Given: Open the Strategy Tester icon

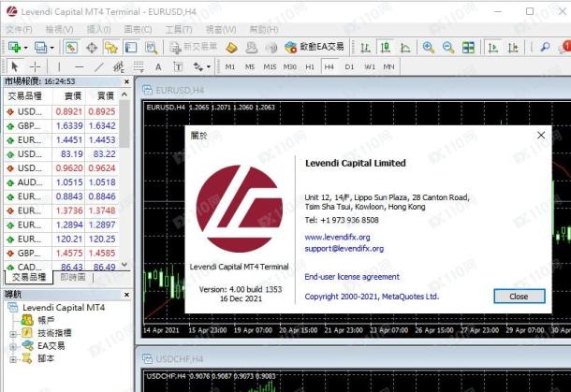Looking at the screenshot, I should tap(151, 48).
